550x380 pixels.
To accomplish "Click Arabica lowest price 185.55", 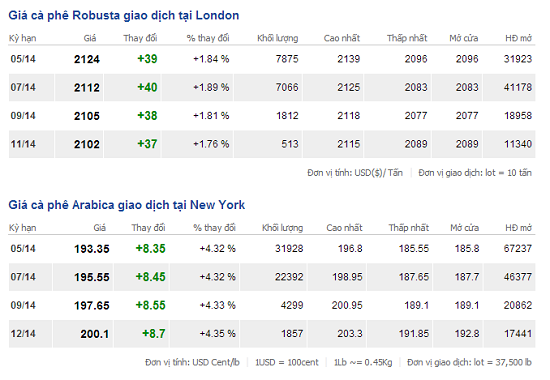I will click(x=414, y=249).
